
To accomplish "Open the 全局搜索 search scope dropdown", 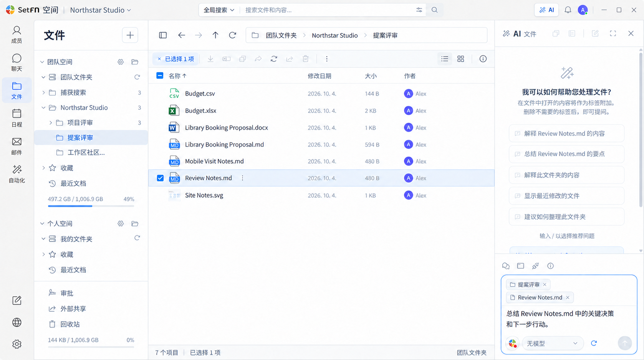I will [219, 10].
